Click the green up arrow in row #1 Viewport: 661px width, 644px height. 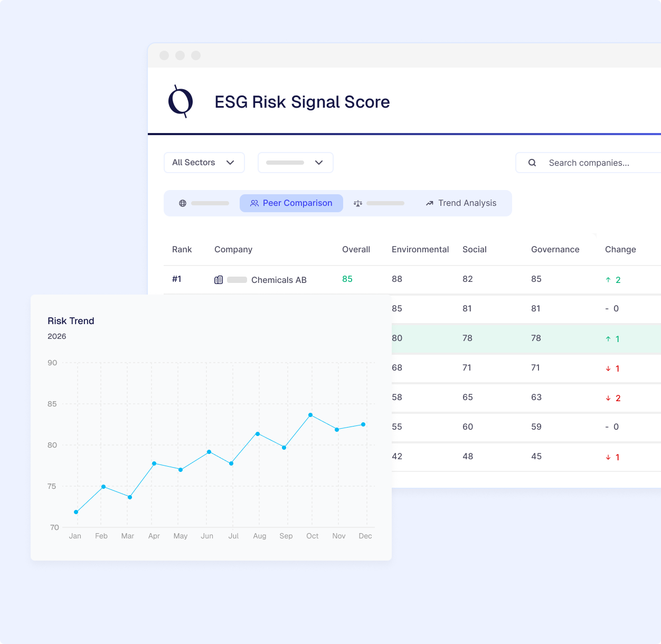pyautogui.click(x=608, y=280)
